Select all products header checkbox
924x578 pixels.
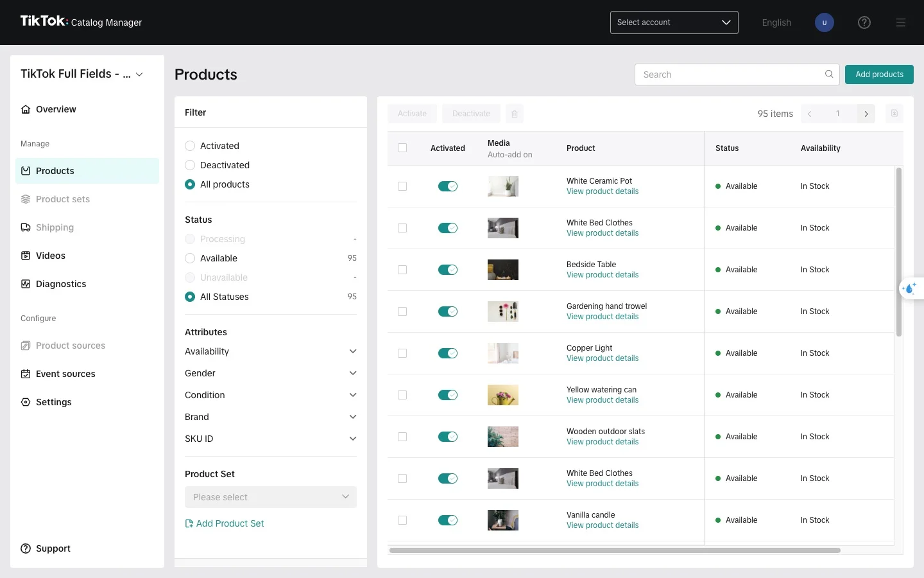point(402,148)
